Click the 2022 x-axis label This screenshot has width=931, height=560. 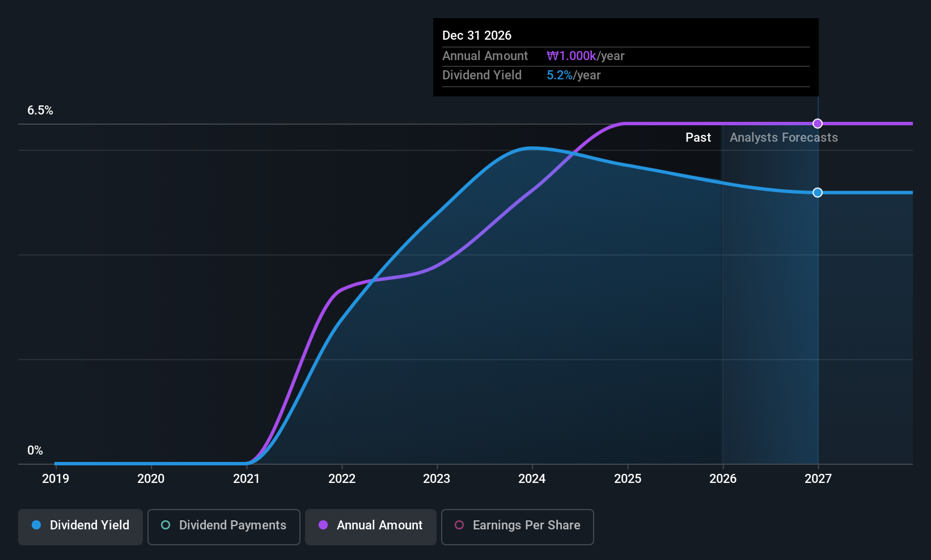point(342,479)
